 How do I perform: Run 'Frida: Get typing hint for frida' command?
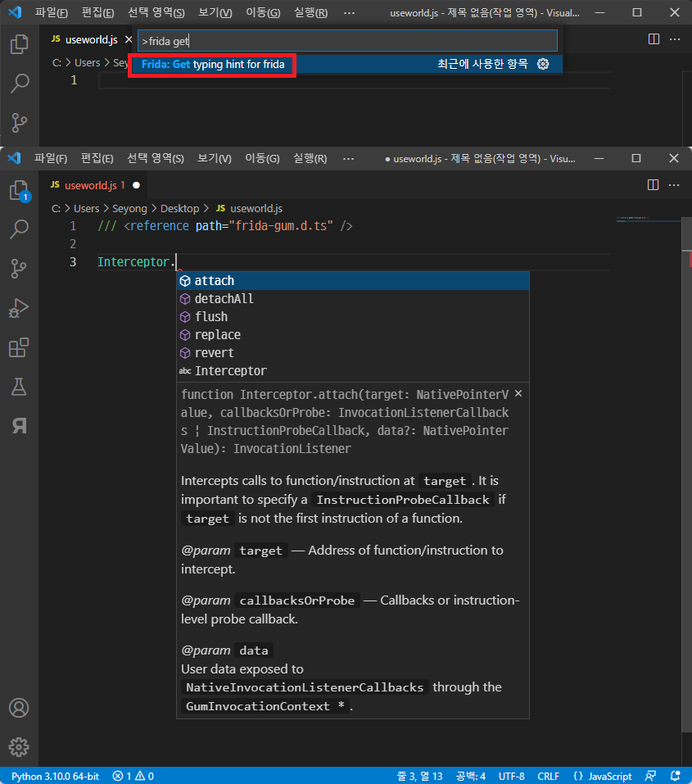[213, 64]
